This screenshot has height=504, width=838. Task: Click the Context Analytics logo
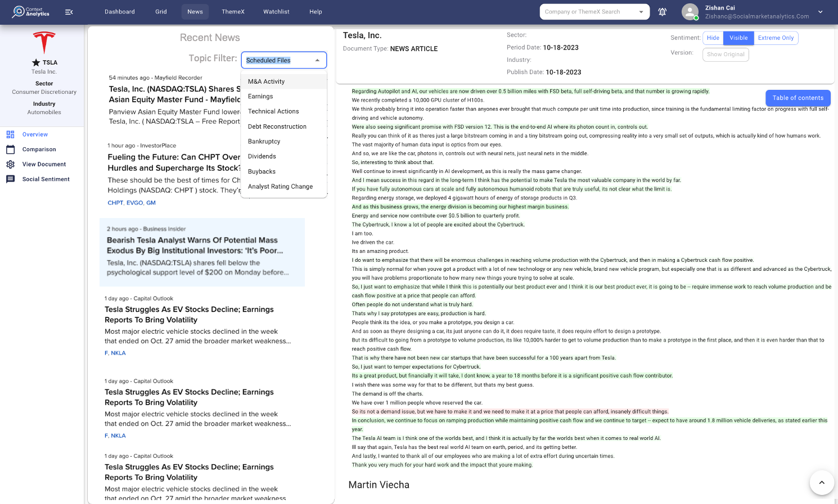[x=31, y=11]
